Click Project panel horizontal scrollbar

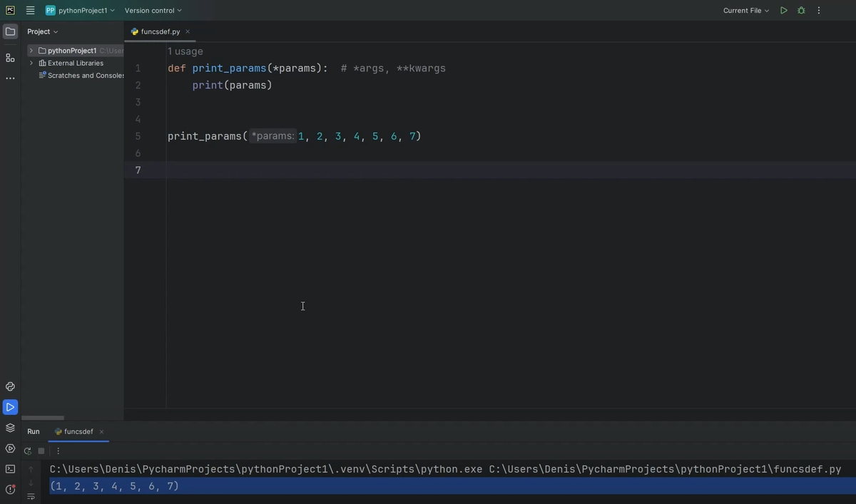coord(43,418)
